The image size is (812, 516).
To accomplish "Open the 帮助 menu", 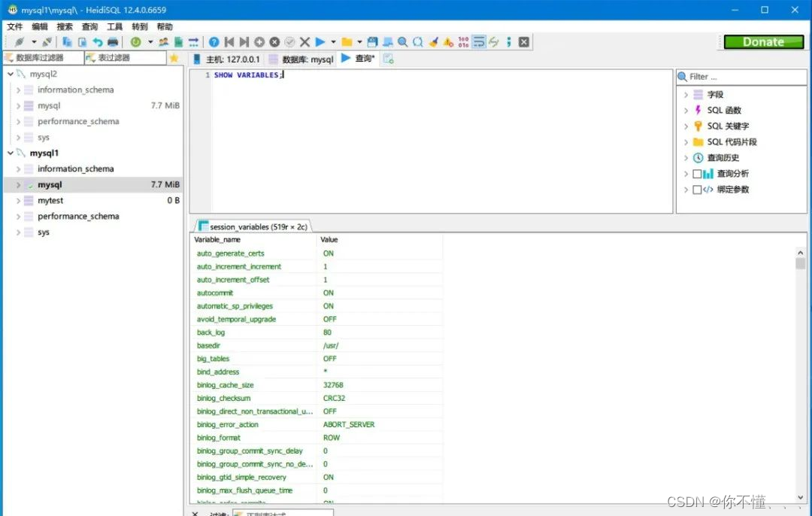I will [165, 26].
